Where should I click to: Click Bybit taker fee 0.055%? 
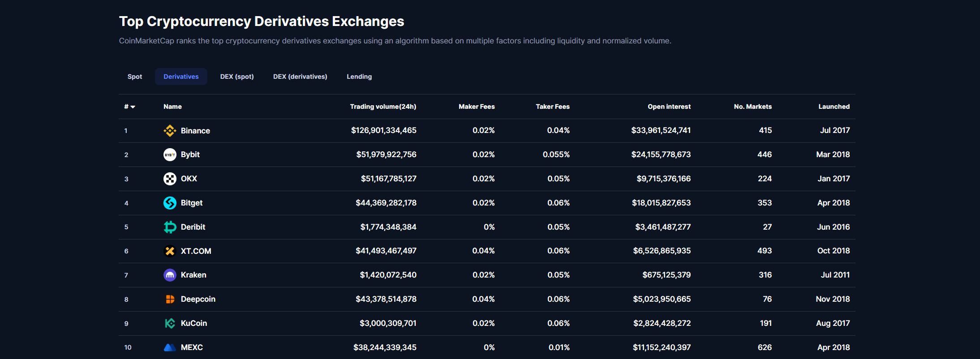click(556, 154)
